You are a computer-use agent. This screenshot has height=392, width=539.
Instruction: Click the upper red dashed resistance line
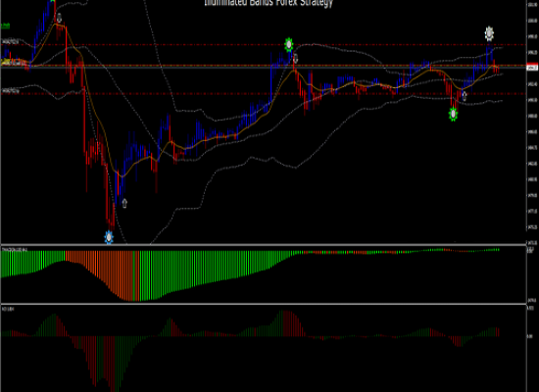pos(264,45)
